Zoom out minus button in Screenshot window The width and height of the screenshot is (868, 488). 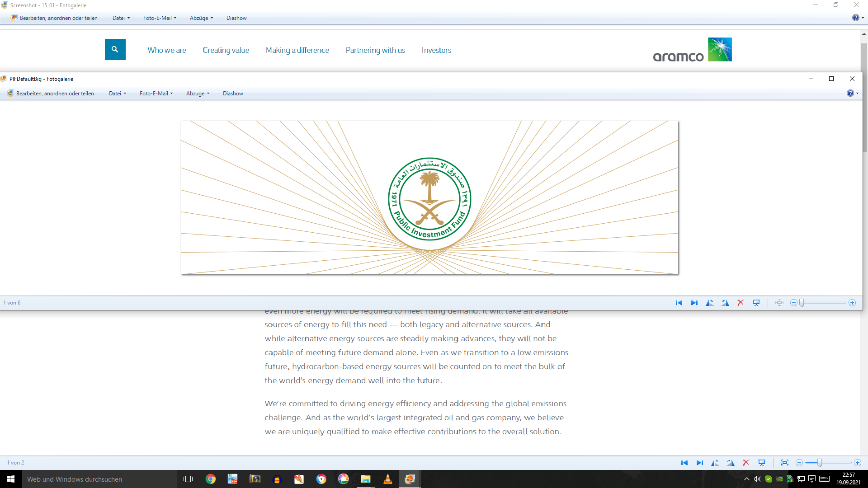[x=799, y=463]
